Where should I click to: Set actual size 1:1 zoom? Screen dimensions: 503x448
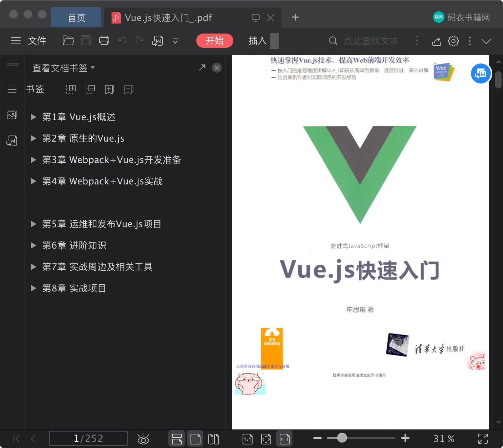(248, 439)
